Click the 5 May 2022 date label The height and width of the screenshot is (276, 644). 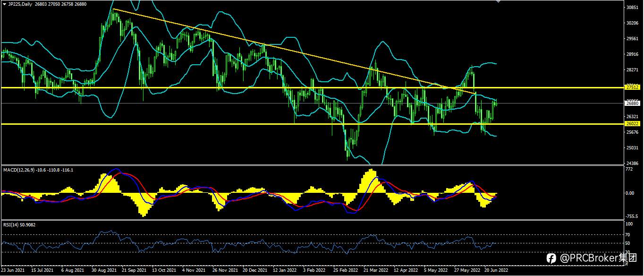tap(436, 271)
